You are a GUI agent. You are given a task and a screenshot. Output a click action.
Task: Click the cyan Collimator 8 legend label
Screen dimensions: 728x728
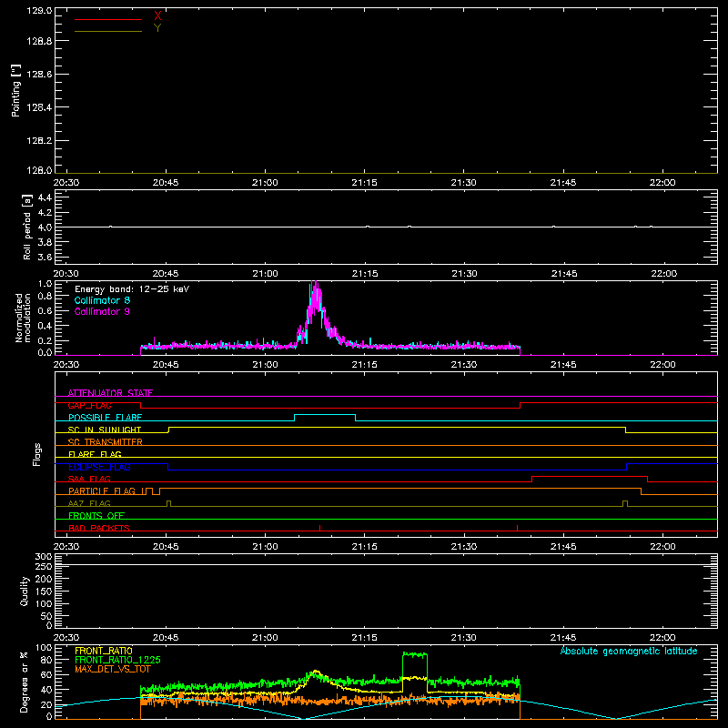click(102, 300)
